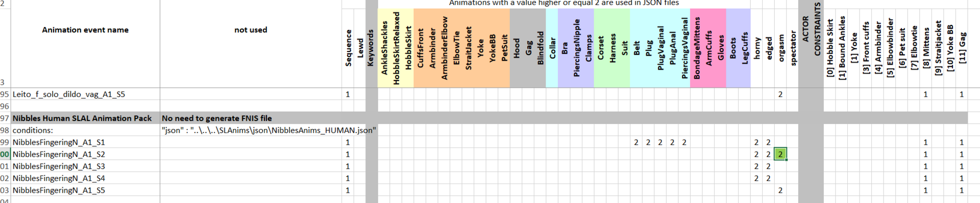Click the '[11] Gag' header

pyautogui.click(x=962, y=48)
